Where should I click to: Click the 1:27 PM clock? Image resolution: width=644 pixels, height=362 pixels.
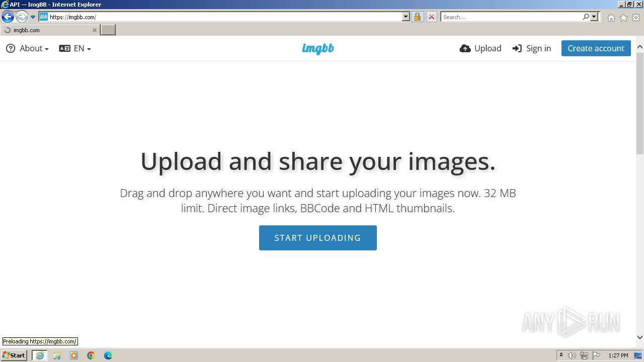coord(618,355)
